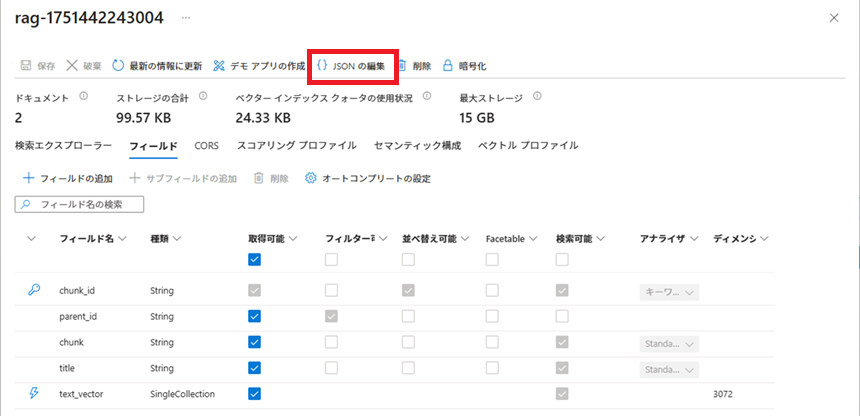860x416 pixels.
Task: Close the rag-1751442243004 panel
Action: tap(834, 18)
